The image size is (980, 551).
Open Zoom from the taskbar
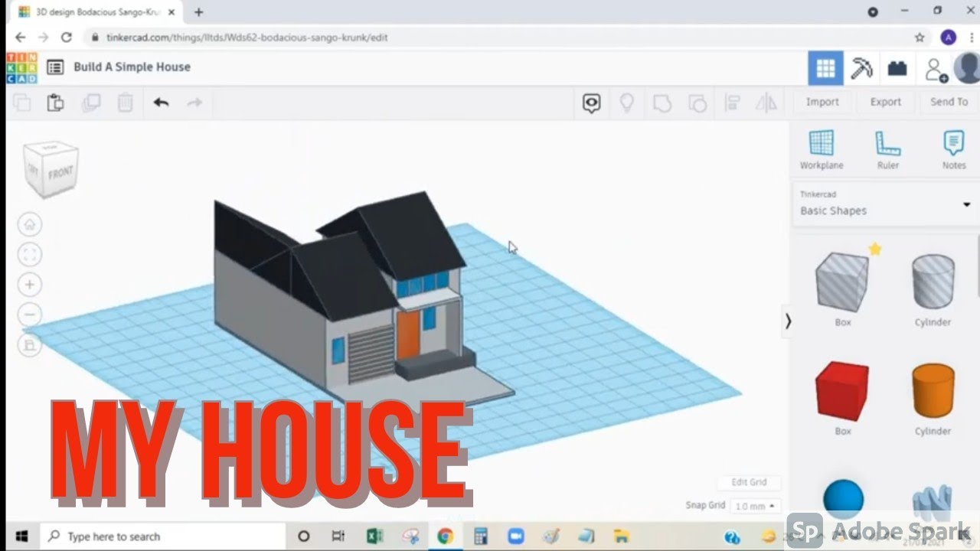pos(515,536)
